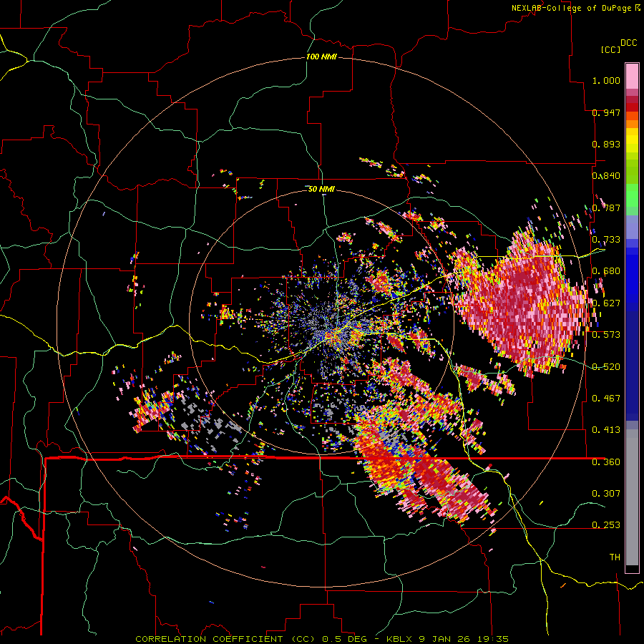Image resolution: width=644 pixels, height=644 pixels.
Task: Click the gray lower band of color scale
Action: click(632, 497)
